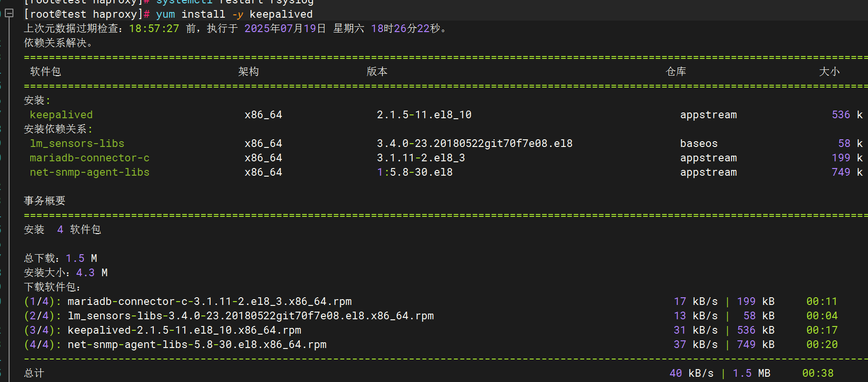The height and width of the screenshot is (382, 868).
Task: Click the 事务概要 heading
Action: [x=45, y=201]
